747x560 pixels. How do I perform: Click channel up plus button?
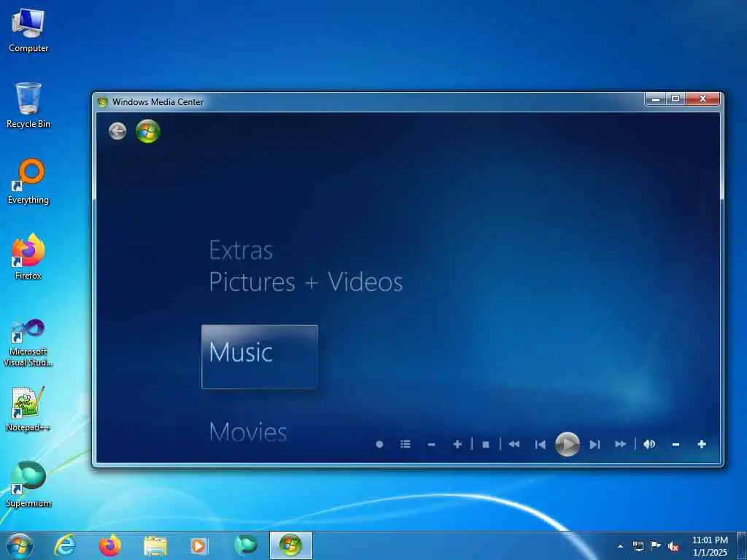pos(457,444)
